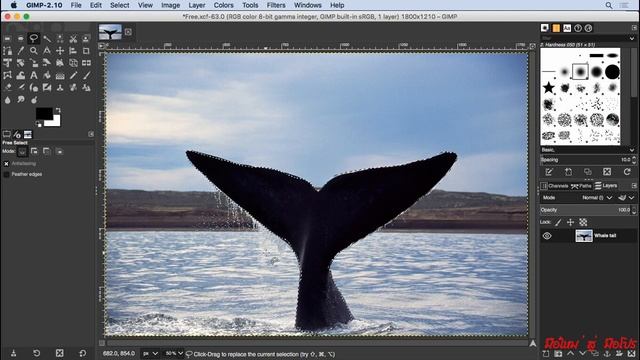This screenshot has height=360, width=640.
Task: Enable the Feather edges checkbox
Action: [6, 174]
